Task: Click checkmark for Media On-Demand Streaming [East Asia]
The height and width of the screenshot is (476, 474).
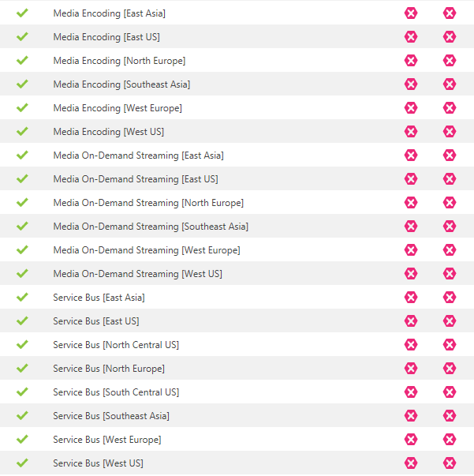Action: [22, 156]
